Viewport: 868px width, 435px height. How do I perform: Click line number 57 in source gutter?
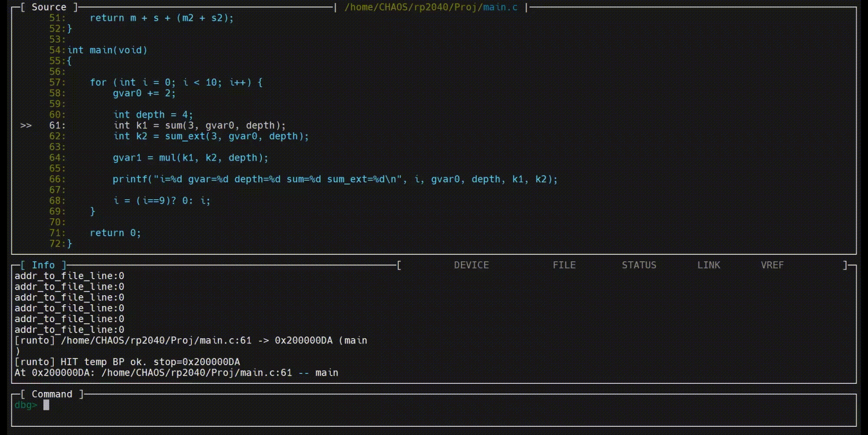[56, 82]
